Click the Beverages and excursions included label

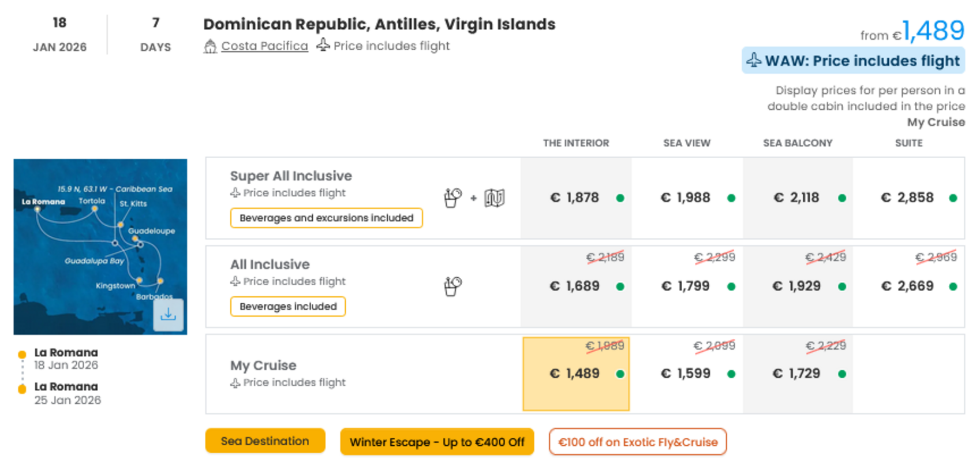[x=327, y=218]
